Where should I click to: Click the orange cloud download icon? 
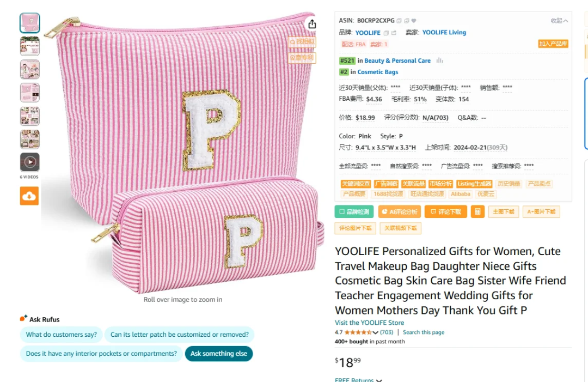pyautogui.click(x=29, y=196)
